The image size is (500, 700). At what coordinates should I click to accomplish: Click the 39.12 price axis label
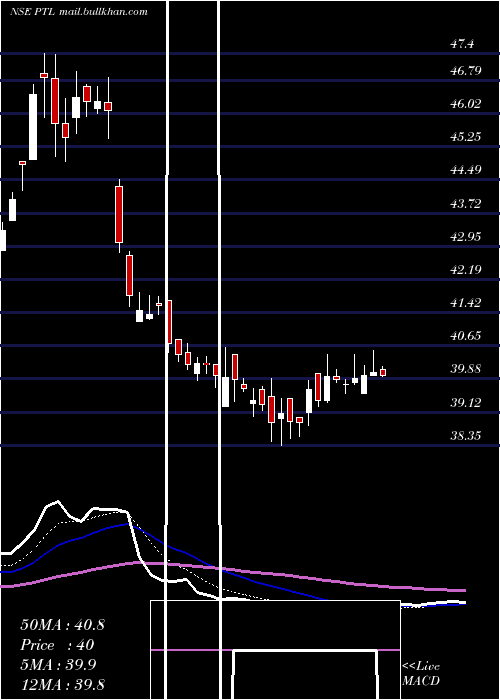click(x=466, y=403)
